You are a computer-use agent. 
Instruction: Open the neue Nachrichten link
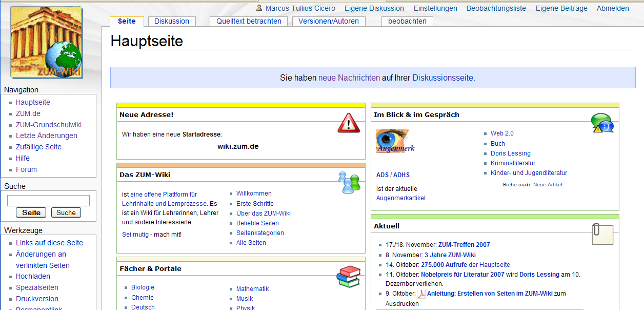349,77
